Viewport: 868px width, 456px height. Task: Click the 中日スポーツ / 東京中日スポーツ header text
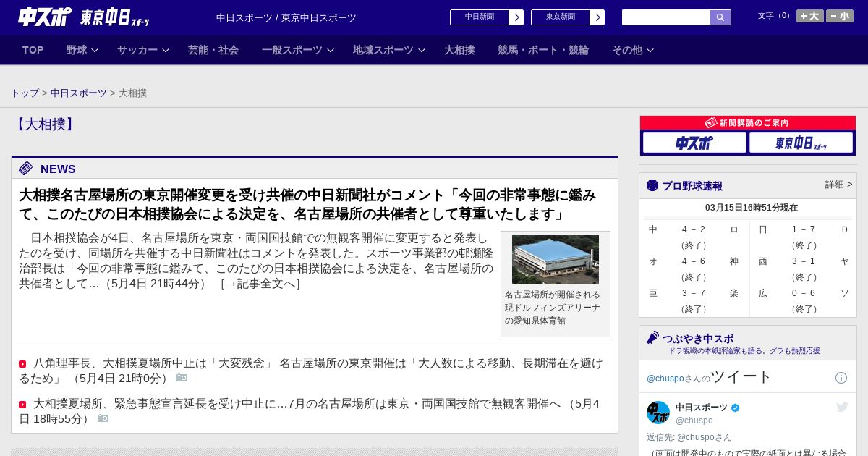coord(286,17)
